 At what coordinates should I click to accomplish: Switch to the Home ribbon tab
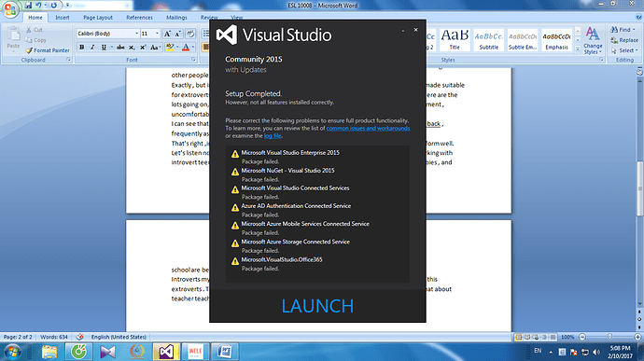click(x=35, y=17)
